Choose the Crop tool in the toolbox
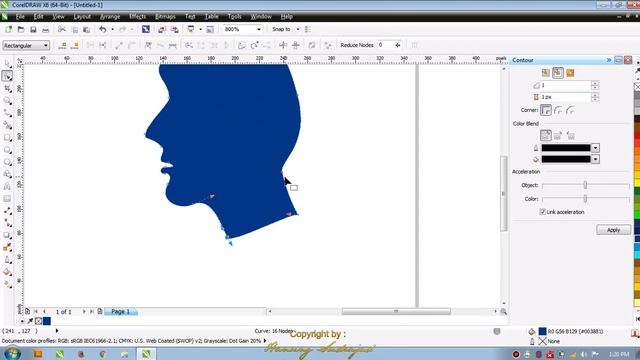 pyautogui.click(x=7, y=89)
